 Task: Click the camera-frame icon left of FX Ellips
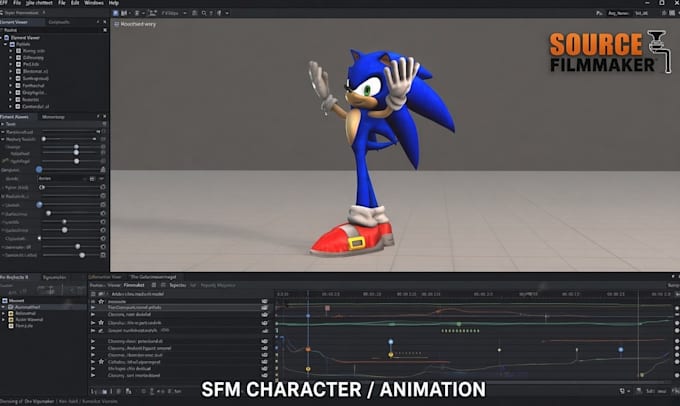153,13
